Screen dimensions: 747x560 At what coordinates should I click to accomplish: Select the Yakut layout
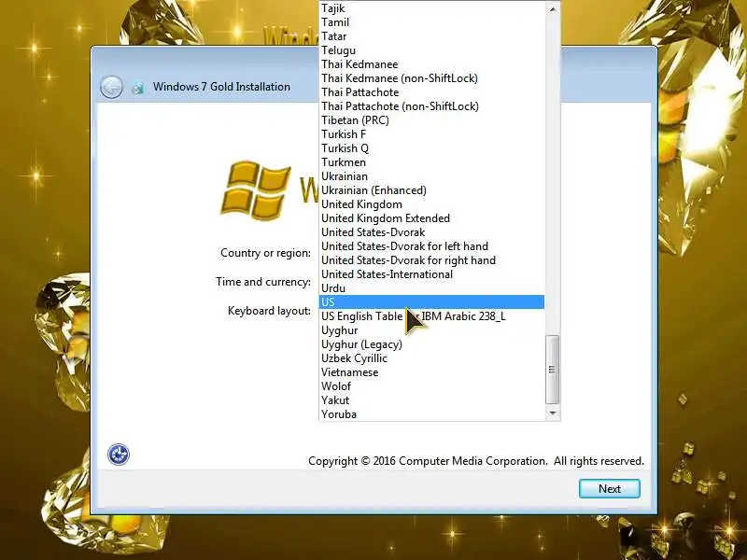pyautogui.click(x=431, y=400)
